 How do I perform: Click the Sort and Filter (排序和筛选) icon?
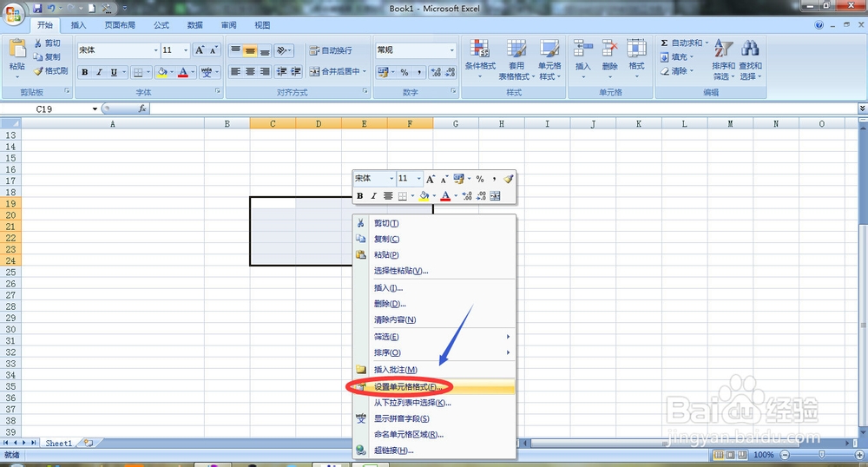point(724,59)
